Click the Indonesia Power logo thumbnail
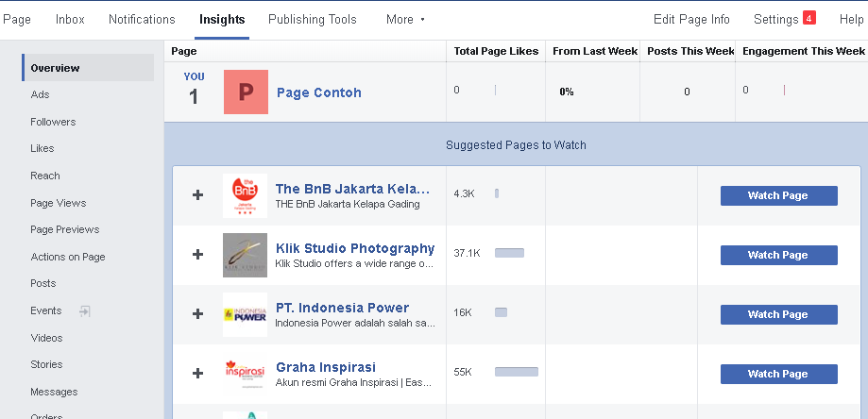 pyautogui.click(x=245, y=314)
